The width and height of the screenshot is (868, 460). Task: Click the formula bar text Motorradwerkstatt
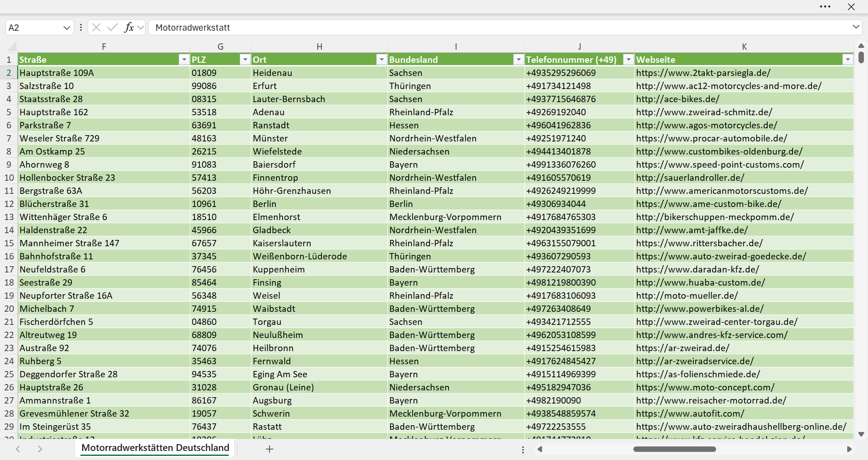pyautogui.click(x=193, y=28)
